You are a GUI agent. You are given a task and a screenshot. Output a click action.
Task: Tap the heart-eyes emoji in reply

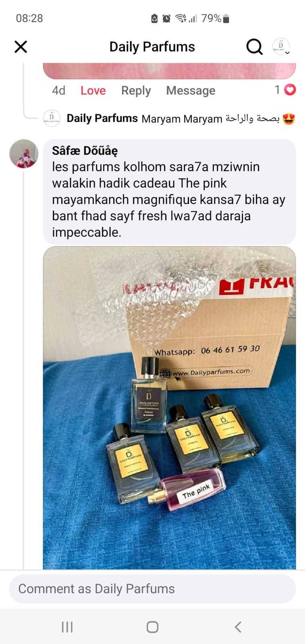289,119
